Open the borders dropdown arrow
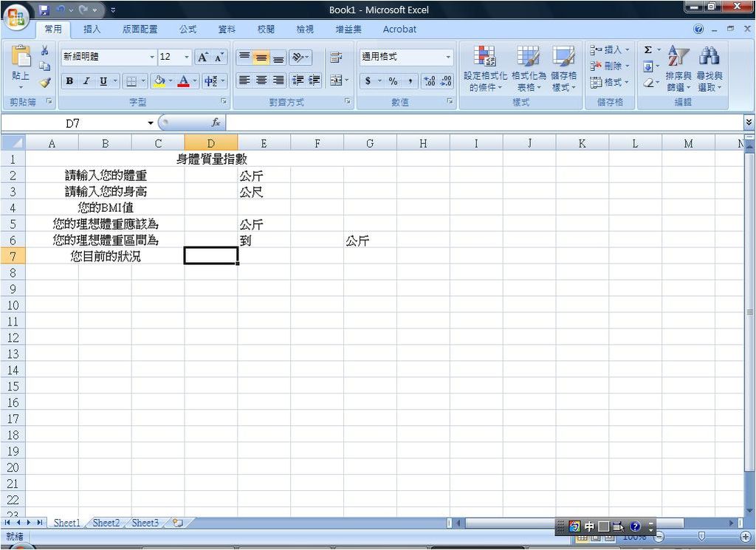This screenshot has width=756, height=550. pyautogui.click(x=143, y=81)
